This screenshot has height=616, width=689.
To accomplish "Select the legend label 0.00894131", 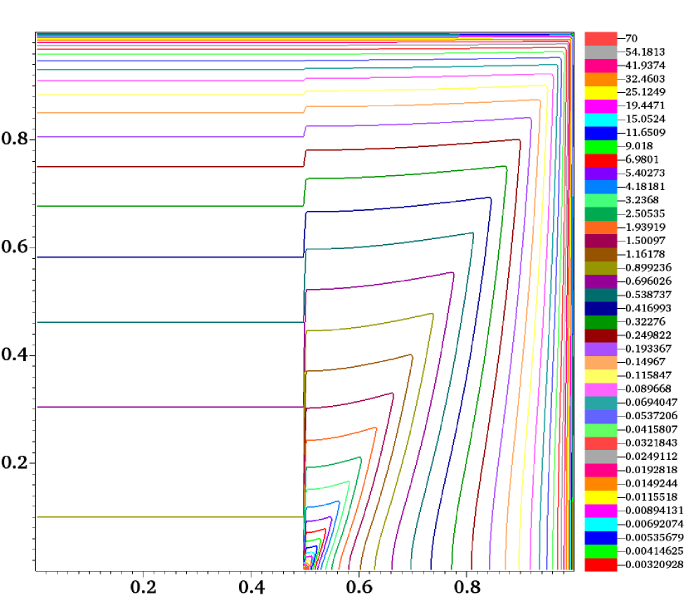I will point(654,511).
